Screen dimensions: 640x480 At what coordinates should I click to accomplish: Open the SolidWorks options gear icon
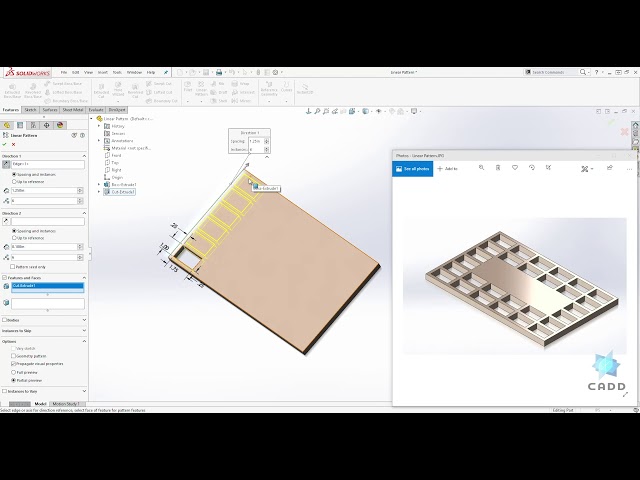pos(276,72)
